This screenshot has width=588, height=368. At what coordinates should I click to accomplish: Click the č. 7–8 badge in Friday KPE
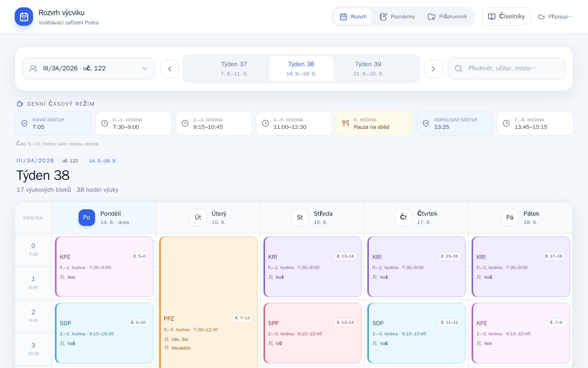pyautogui.click(x=556, y=322)
